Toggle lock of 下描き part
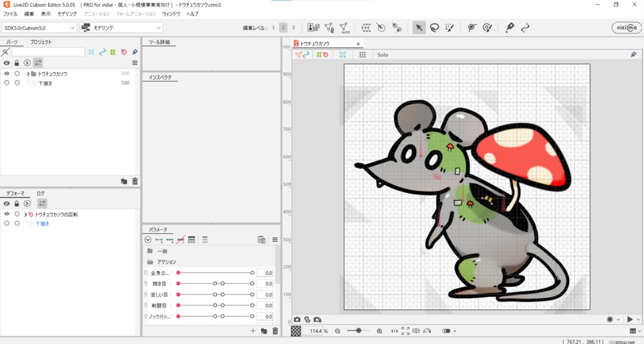Image resolution: width=644 pixels, height=344 pixels. pos(17,83)
